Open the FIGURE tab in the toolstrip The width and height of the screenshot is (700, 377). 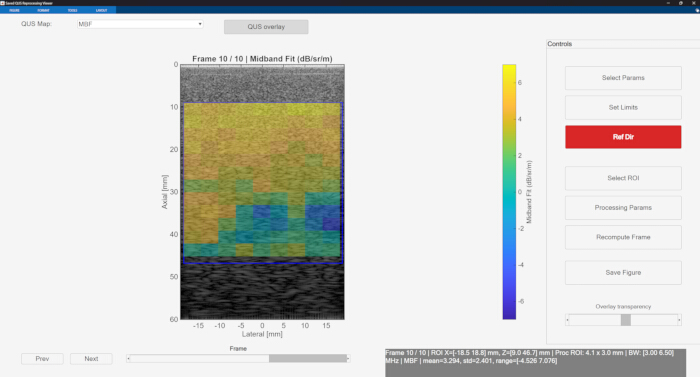pyautogui.click(x=14, y=10)
